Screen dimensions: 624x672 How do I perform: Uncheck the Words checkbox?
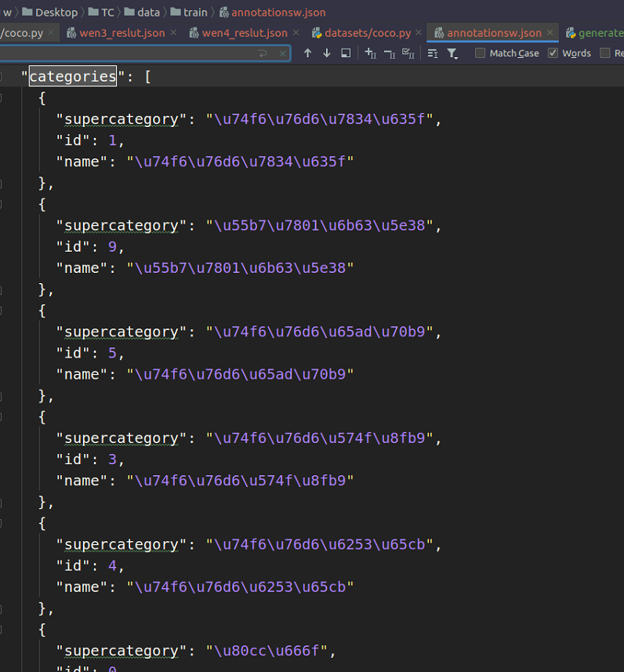click(553, 53)
